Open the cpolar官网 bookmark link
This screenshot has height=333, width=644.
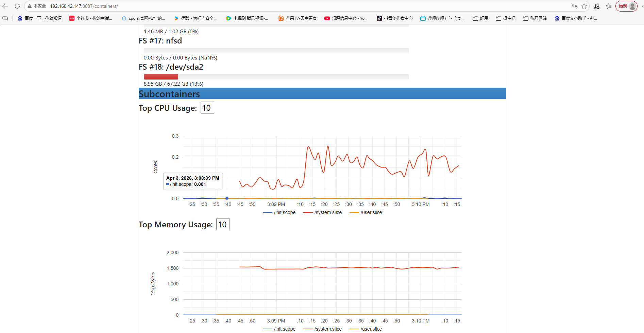pos(143,18)
